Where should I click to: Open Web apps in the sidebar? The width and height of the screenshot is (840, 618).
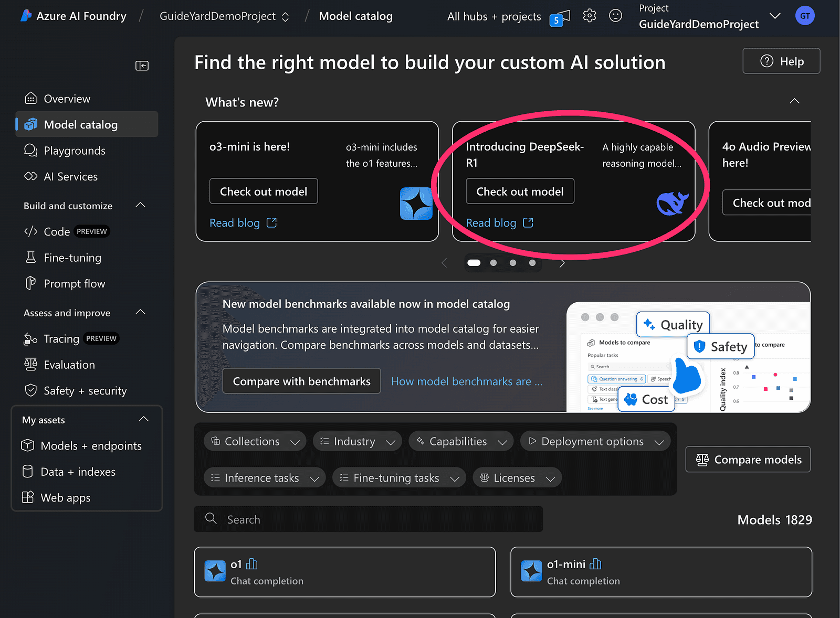[87, 497]
